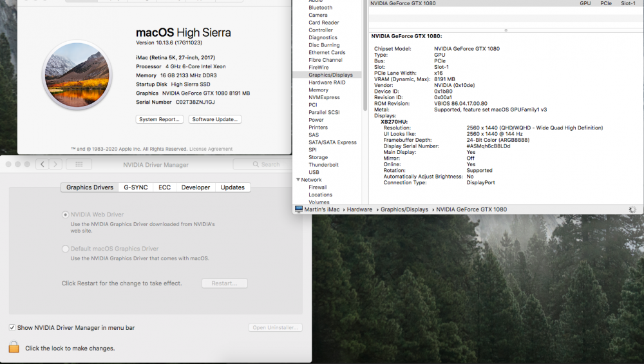Viewport: 644px width, 364px height.
Task: Click the forward arrow in NVIDIA Driver Manager
Action: (x=55, y=164)
